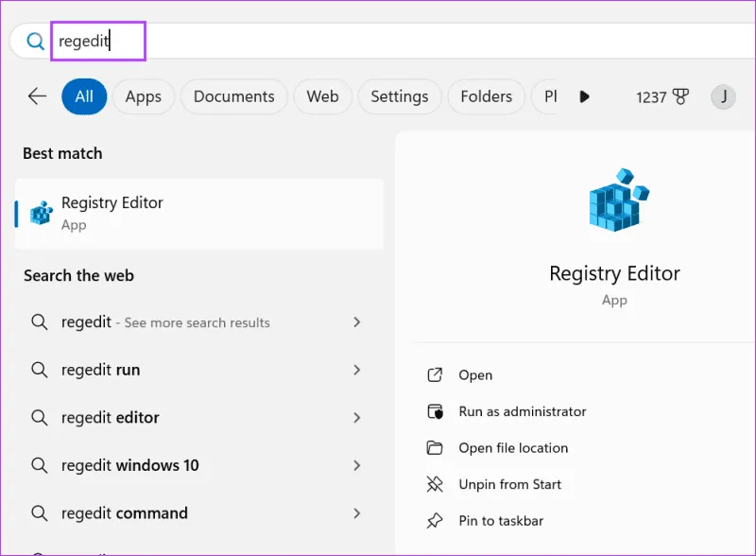Click the search magnifier icon
This screenshot has width=756, height=556.
pos(36,41)
